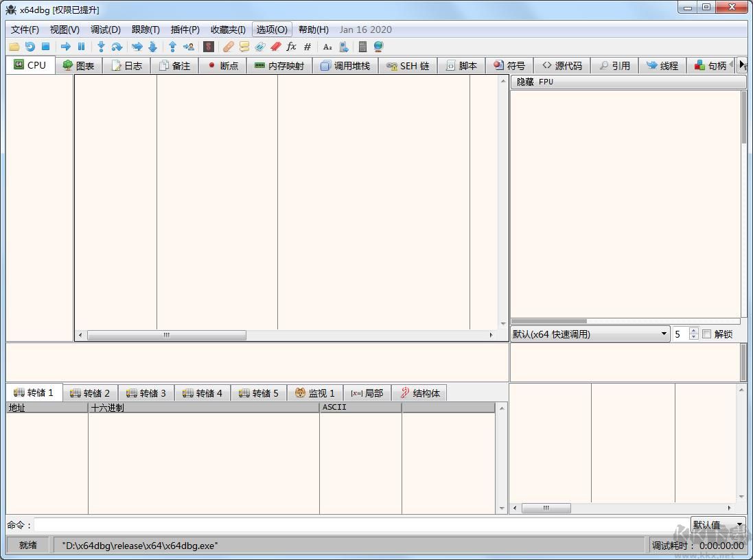Image resolution: width=753 pixels, height=560 pixels.
Task: Open the calculator tool icon
Action: pyautogui.click(x=362, y=47)
